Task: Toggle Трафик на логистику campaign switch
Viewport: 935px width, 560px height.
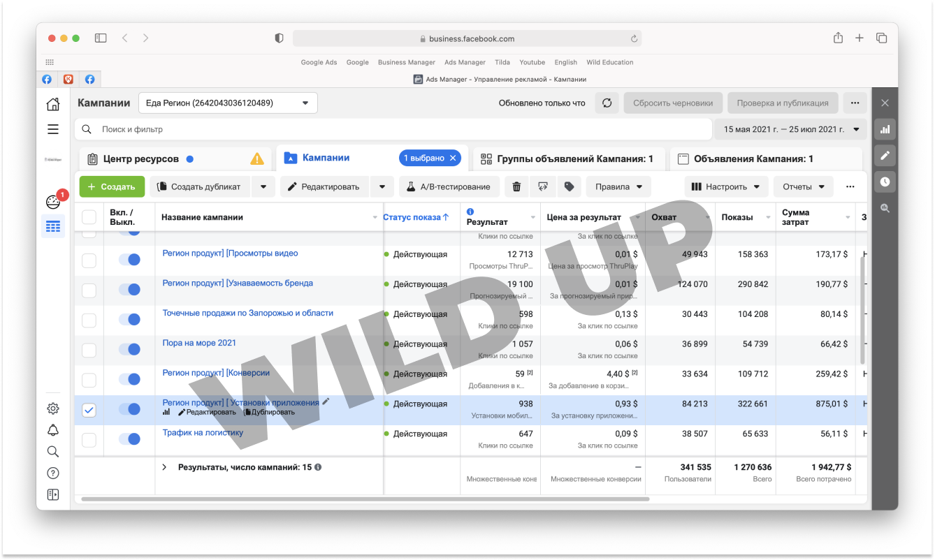Action: click(129, 439)
